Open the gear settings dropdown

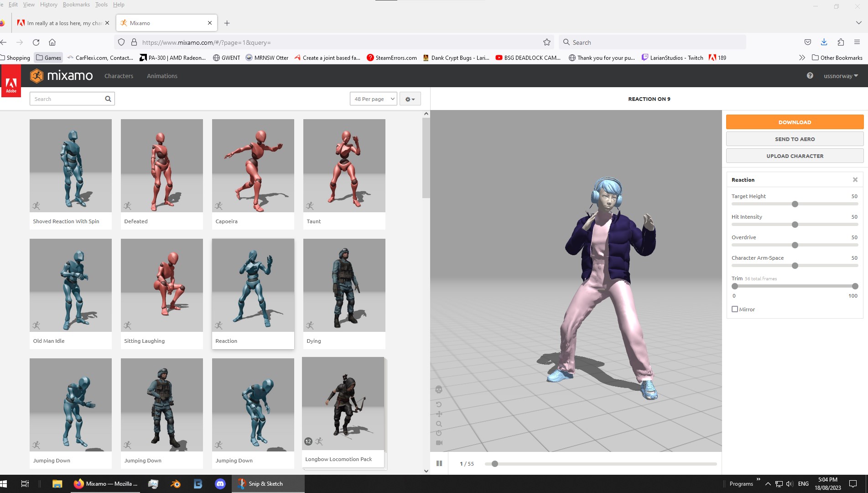pos(410,99)
